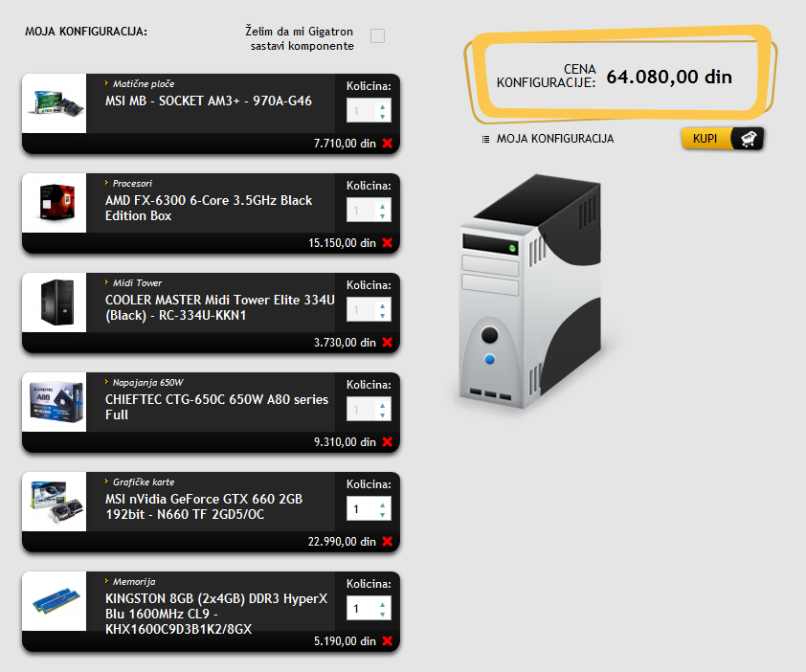Decrease quantity arrow for Kingston memory
Viewport: 806px width, 672px height.
point(383,615)
